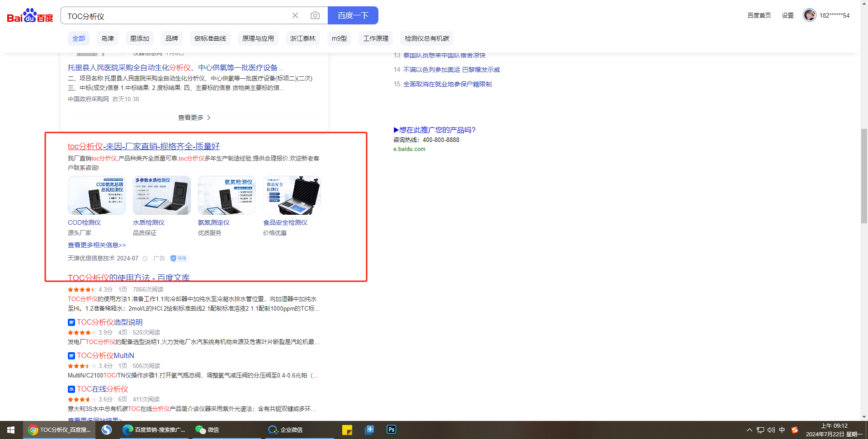Expand hidden system tray icons
The image size is (868, 439).
coord(749,430)
